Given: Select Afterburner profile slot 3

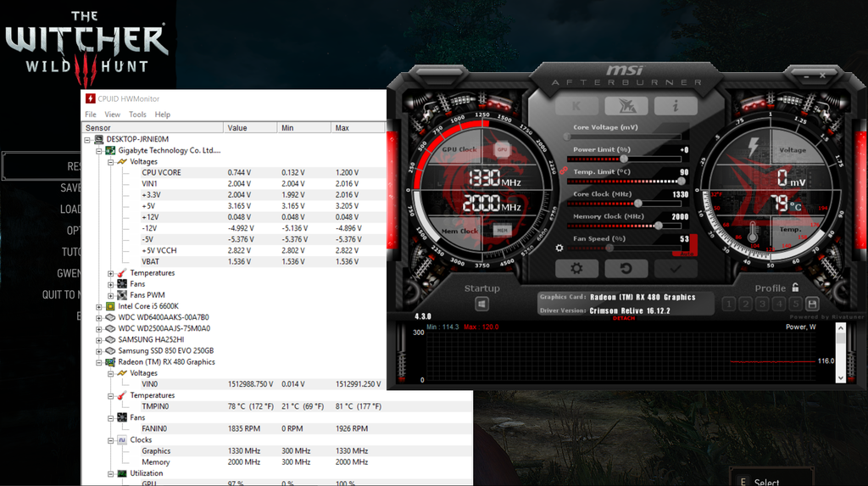Looking at the screenshot, I should tap(762, 304).
